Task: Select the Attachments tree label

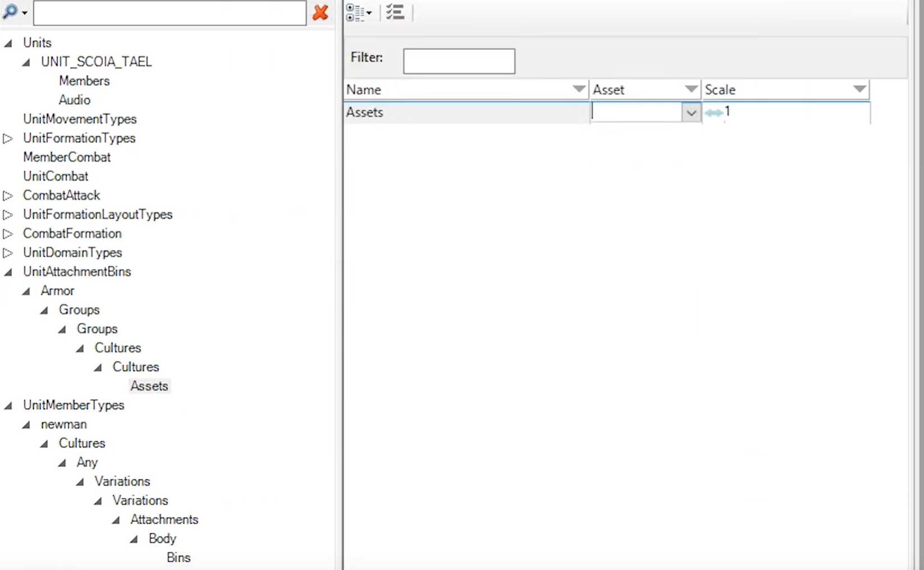Action: [x=164, y=519]
